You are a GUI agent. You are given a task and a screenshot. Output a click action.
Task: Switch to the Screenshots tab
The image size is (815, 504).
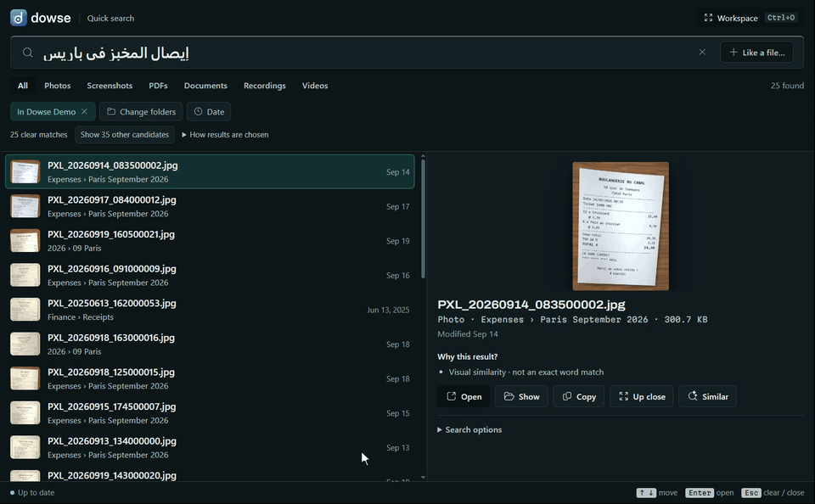pos(110,85)
